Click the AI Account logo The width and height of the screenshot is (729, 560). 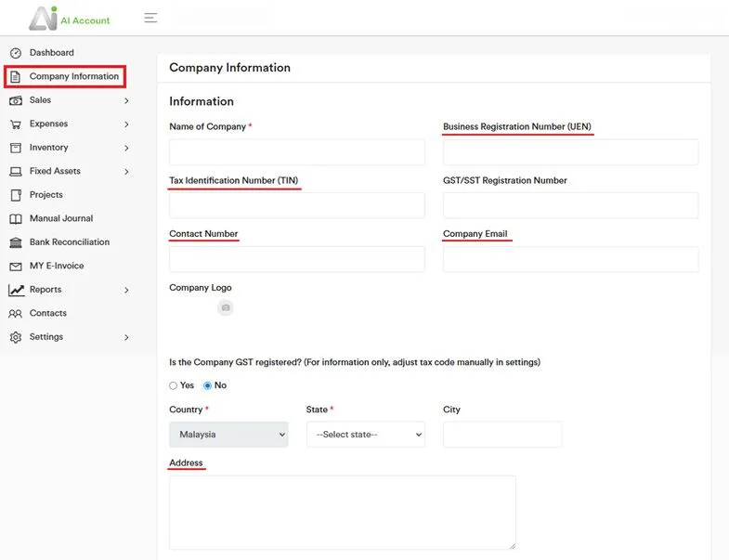[x=69, y=19]
